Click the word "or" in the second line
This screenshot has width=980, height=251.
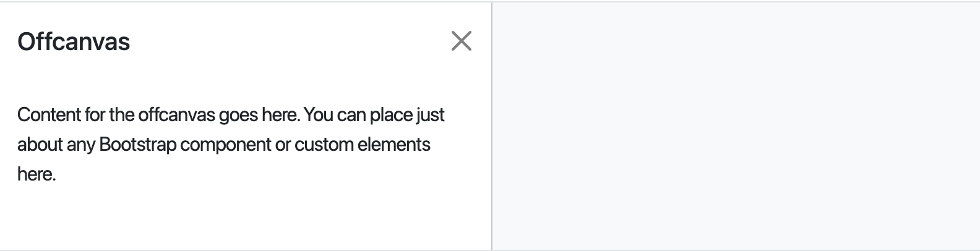(x=283, y=145)
